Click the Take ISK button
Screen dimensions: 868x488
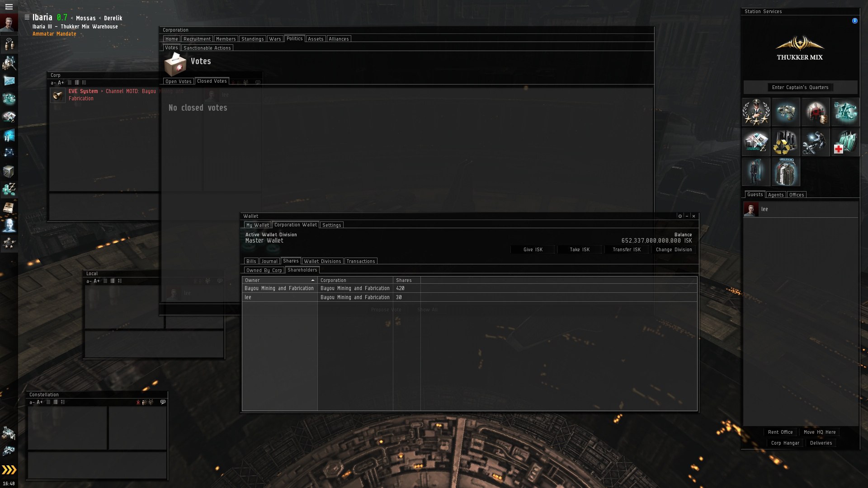point(580,249)
